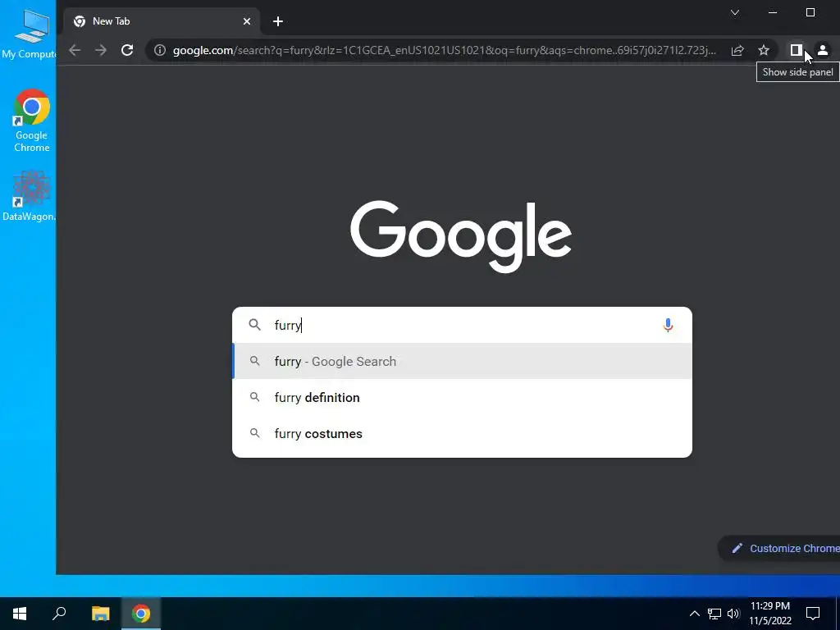Screen dimensions: 840x630
Task: Open network status tray icon
Action: tap(714, 614)
